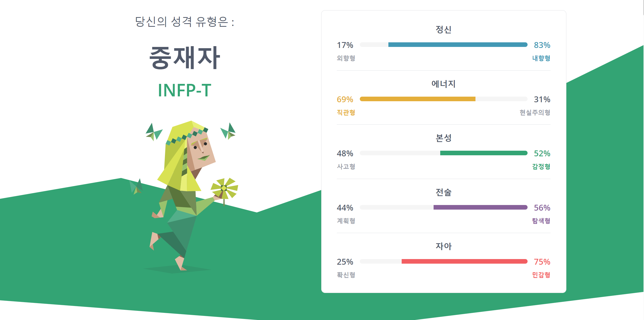Select the 직관형 trait label

coord(346,112)
